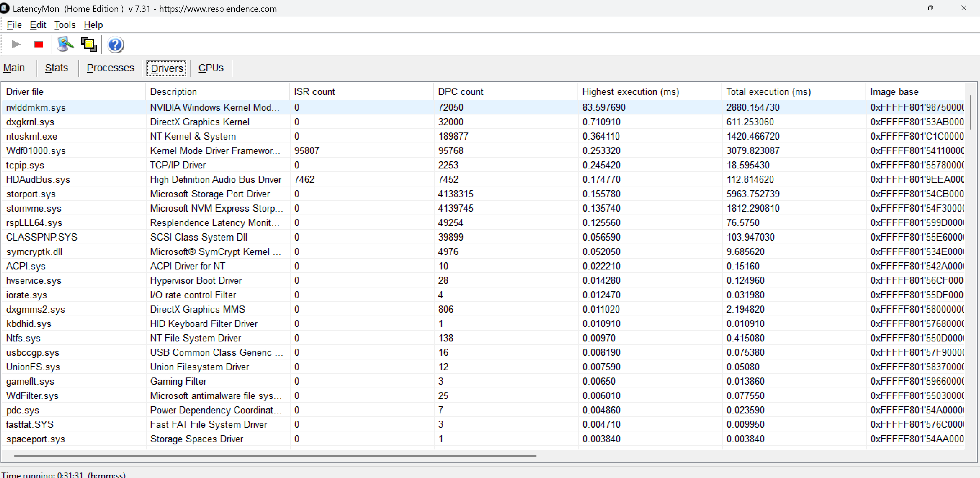The height and width of the screenshot is (478, 980).
Task: Open the File menu
Action: click(x=14, y=25)
